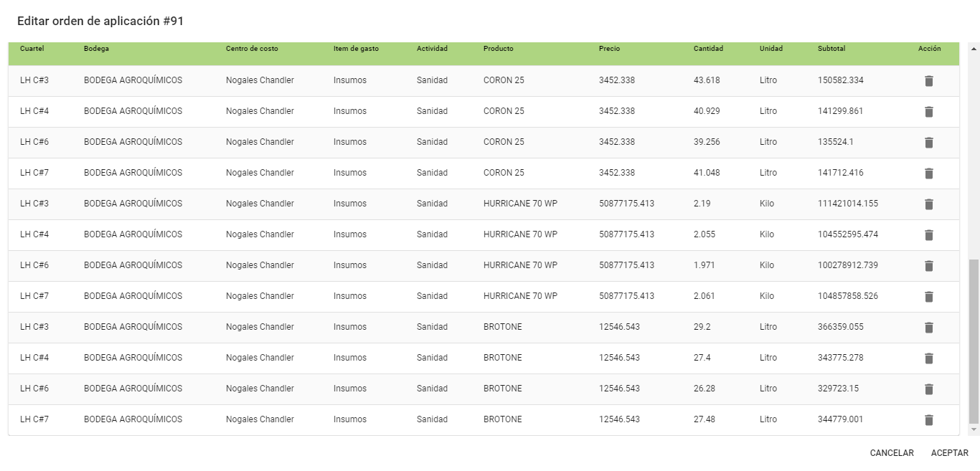Select subtotal value 104552595.474
Image resolution: width=980 pixels, height=471 pixels.
tap(848, 234)
